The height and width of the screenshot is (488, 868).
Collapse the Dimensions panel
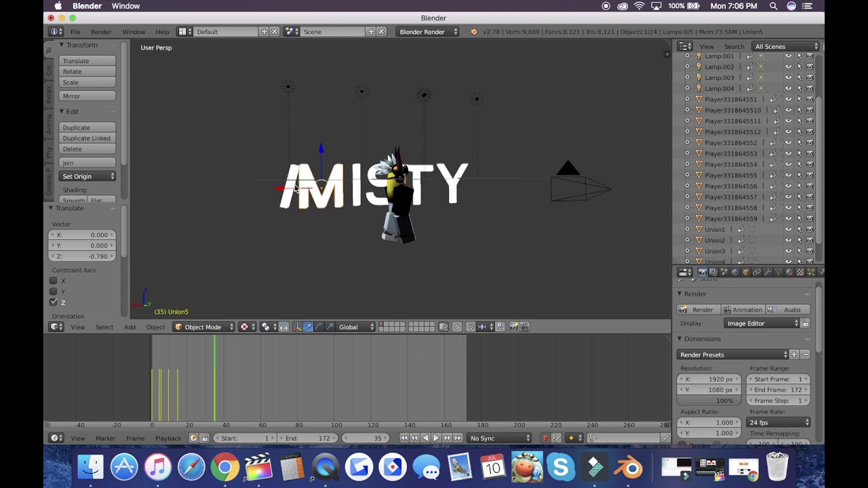point(679,339)
